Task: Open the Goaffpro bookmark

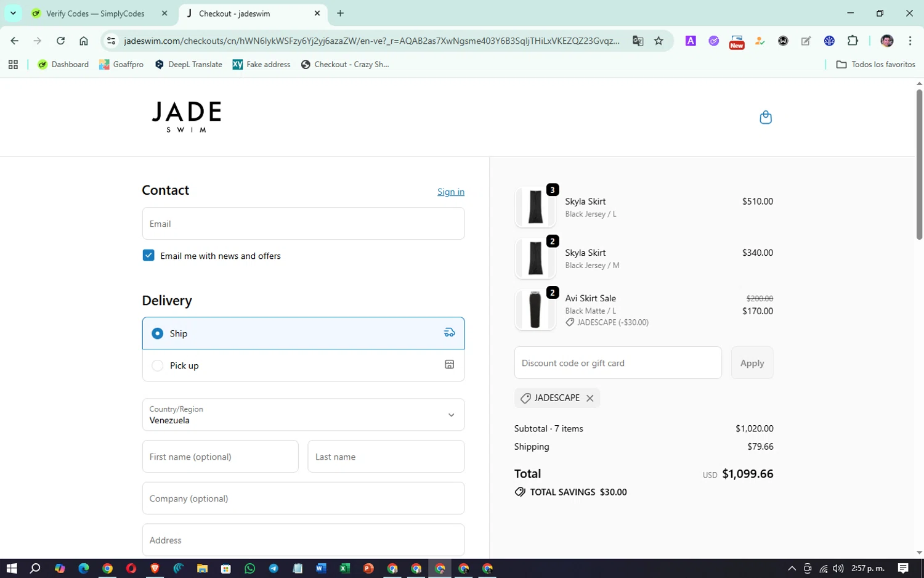Action: [121, 64]
